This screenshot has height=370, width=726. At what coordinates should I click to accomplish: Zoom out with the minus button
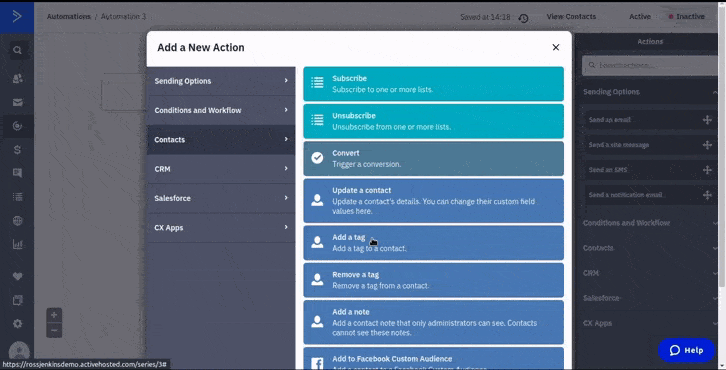[x=54, y=330]
